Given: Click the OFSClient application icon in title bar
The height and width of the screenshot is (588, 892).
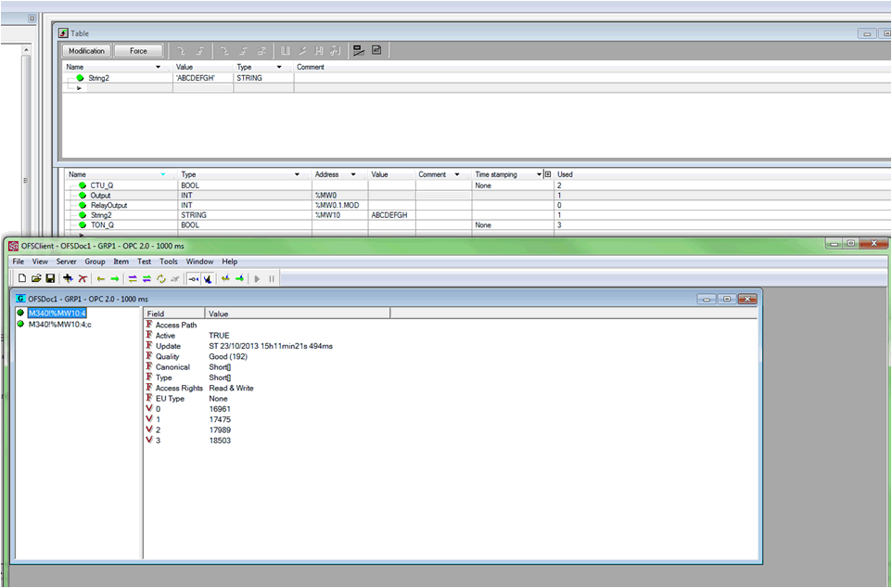Looking at the screenshot, I should (14, 246).
